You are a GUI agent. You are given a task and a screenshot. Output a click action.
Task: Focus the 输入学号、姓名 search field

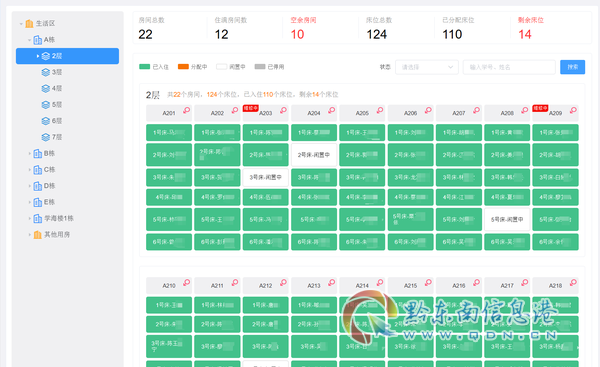[x=509, y=67]
